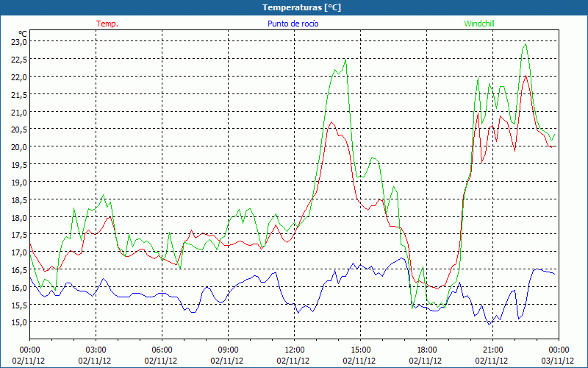Image resolution: width=588 pixels, height=368 pixels.
Task: Click the 12:00 time axis label
Action: tap(295, 350)
